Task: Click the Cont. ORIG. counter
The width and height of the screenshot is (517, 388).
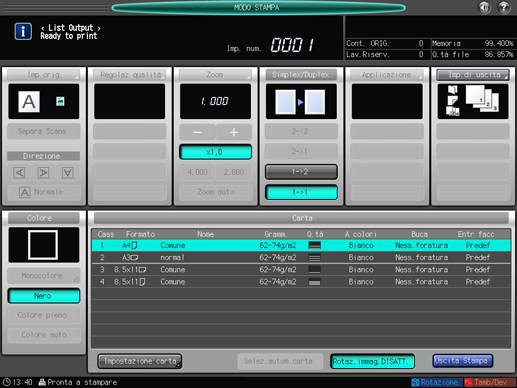Action: pyautogui.click(x=385, y=44)
